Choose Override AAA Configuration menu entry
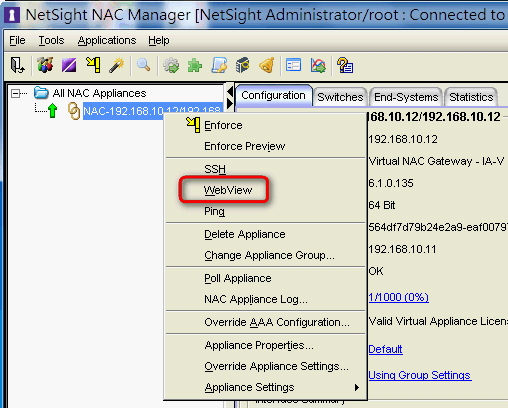Screen dimensions: 508x408 tap(266, 322)
